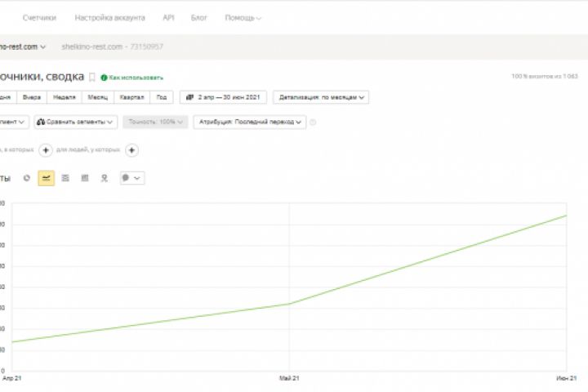Open the API link in the header
This screenshot has width=588, height=392.
[x=168, y=18]
